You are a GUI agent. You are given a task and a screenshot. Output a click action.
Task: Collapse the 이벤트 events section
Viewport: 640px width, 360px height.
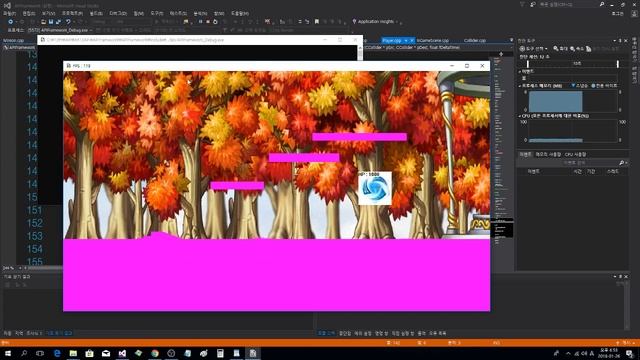tap(520, 71)
